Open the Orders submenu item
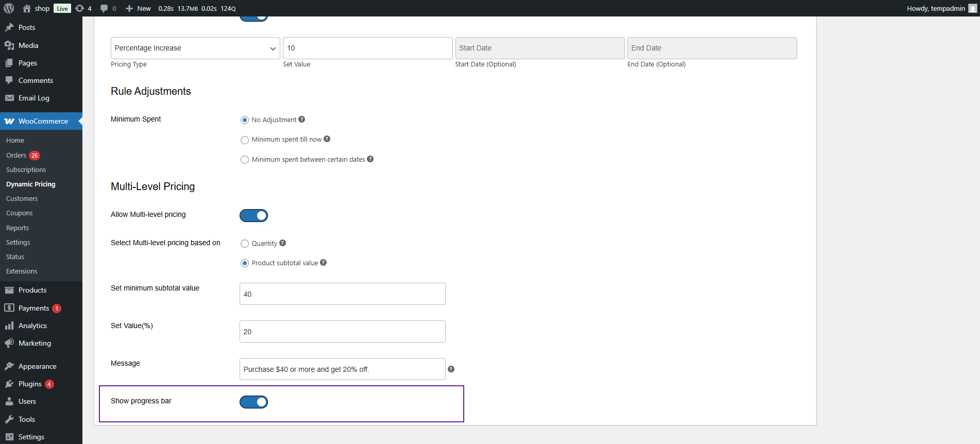This screenshot has height=444, width=980. click(16, 155)
